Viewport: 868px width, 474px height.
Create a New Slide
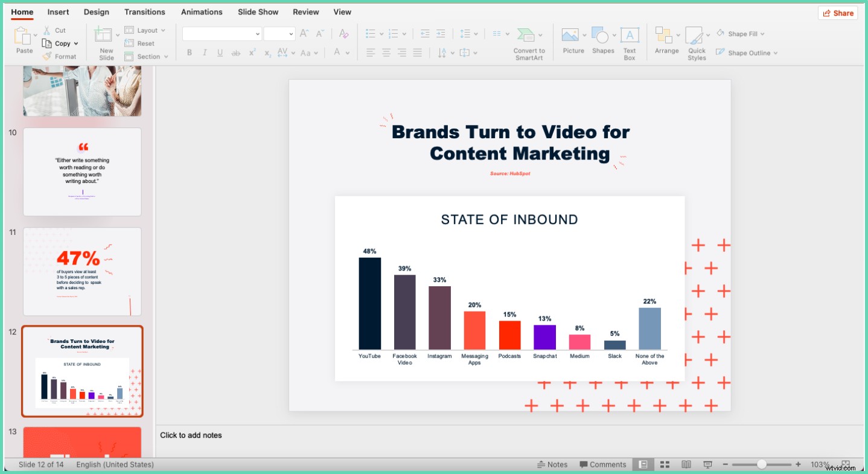click(x=105, y=41)
